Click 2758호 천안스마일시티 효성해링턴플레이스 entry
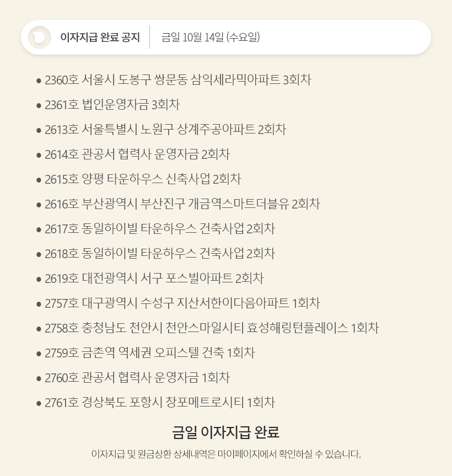This screenshot has width=452, height=476. [x=212, y=328]
